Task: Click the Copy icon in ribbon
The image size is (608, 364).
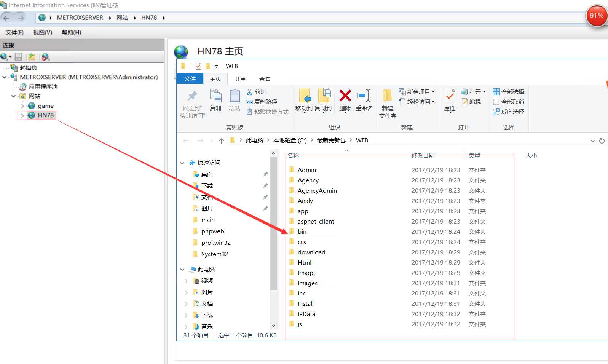Action: point(215,96)
